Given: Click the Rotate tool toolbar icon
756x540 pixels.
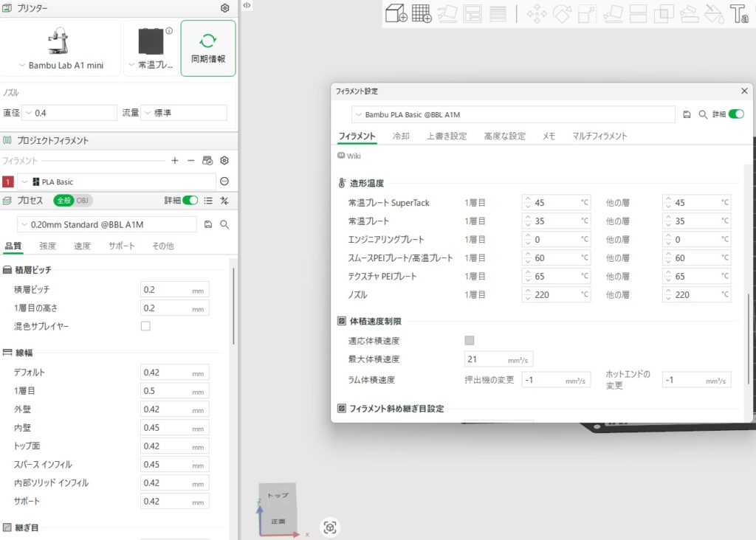Looking at the screenshot, I should (x=562, y=13).
